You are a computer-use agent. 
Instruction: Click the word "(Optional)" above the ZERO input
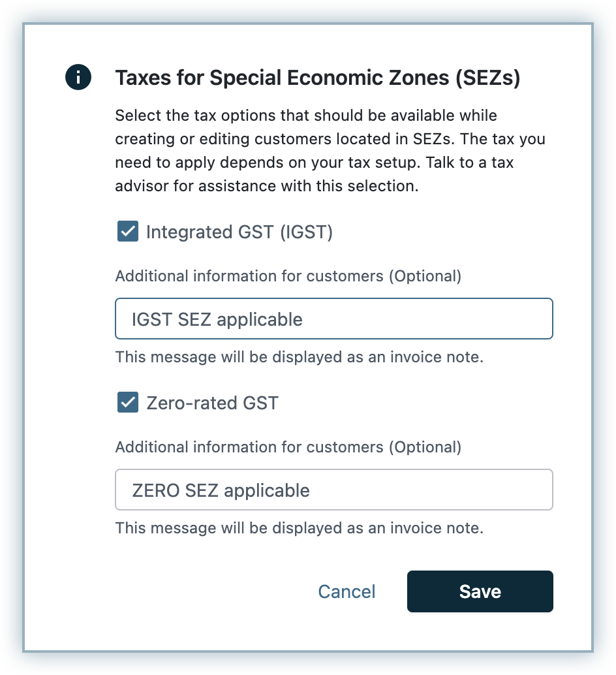pos(425,447)
